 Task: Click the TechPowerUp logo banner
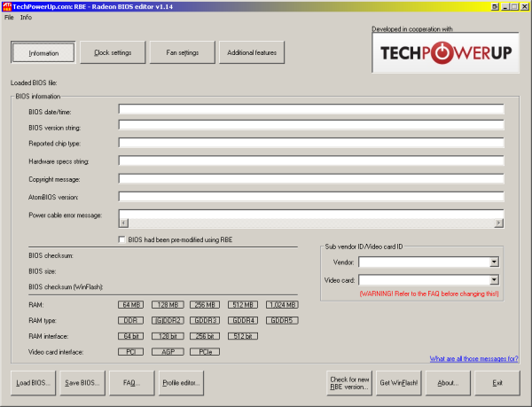[445, 52]
